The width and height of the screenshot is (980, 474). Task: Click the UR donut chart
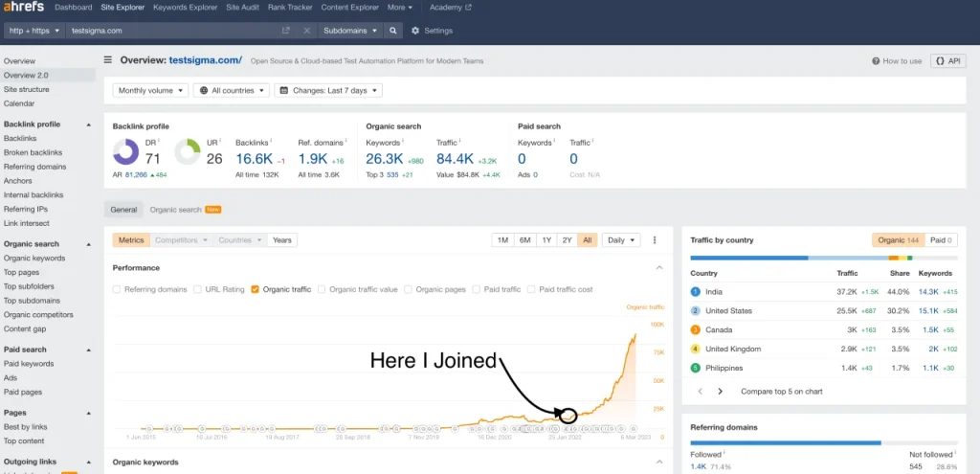[187, 152]
